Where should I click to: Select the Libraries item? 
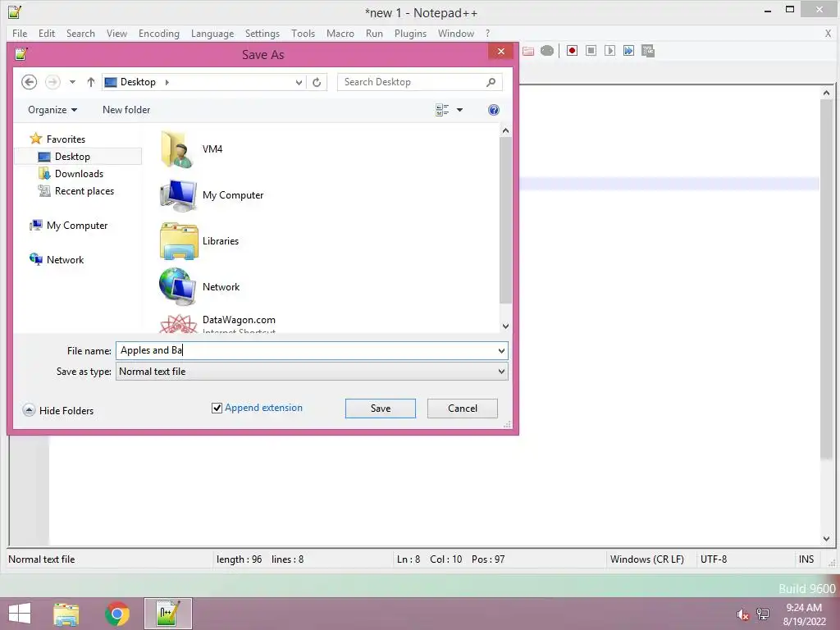point(199,241)
